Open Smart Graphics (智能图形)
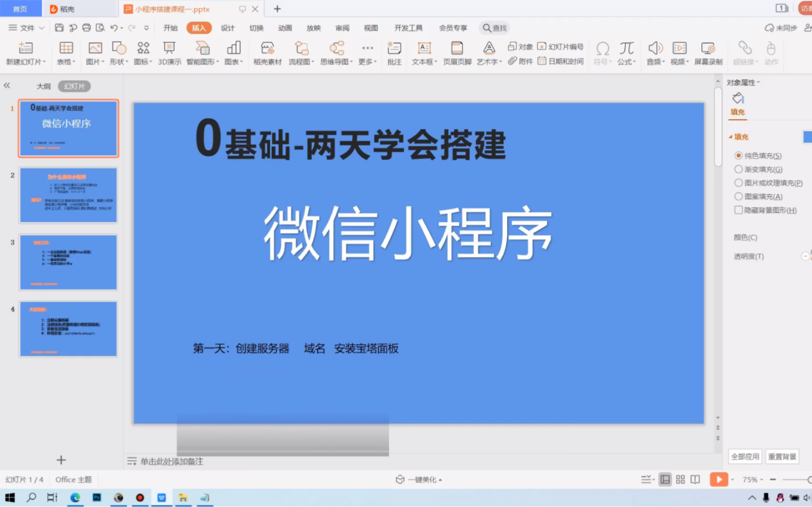Screen dimensions: 812x507 202,53
